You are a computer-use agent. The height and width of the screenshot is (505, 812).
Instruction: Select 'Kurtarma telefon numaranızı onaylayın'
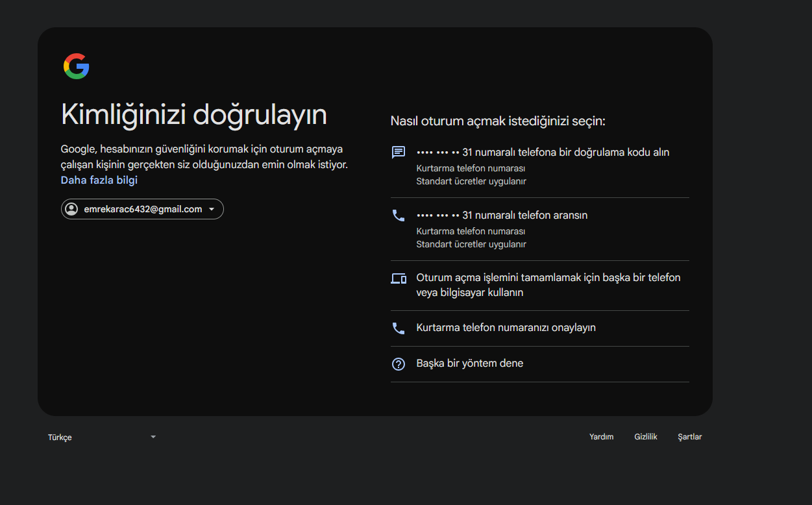(x=539, y=328)
